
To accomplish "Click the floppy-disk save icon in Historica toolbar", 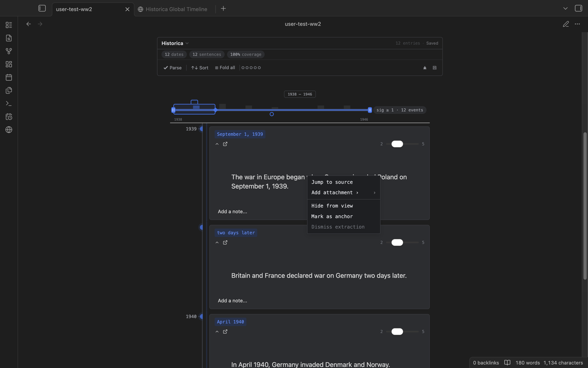I will tap(435, 68).
